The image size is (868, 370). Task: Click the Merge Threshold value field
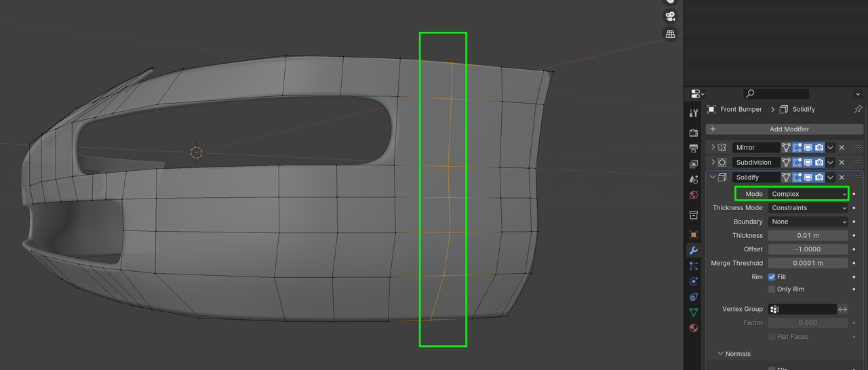[x=808, y=263]
